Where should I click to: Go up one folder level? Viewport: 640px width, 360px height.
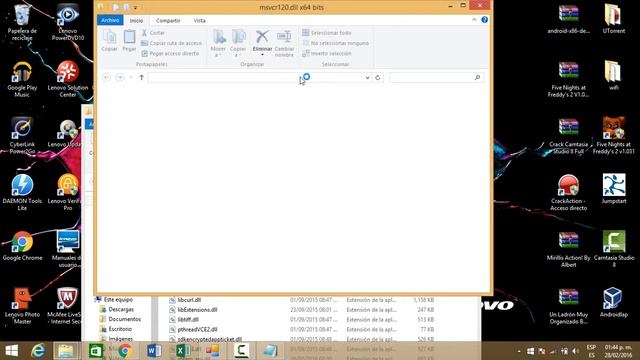(x=142, y=78)
